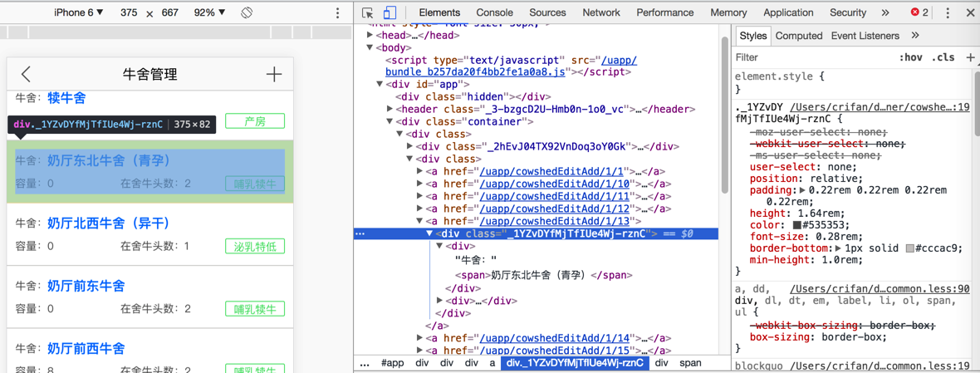Toggle the :hov element state panel

click(910, 57)
